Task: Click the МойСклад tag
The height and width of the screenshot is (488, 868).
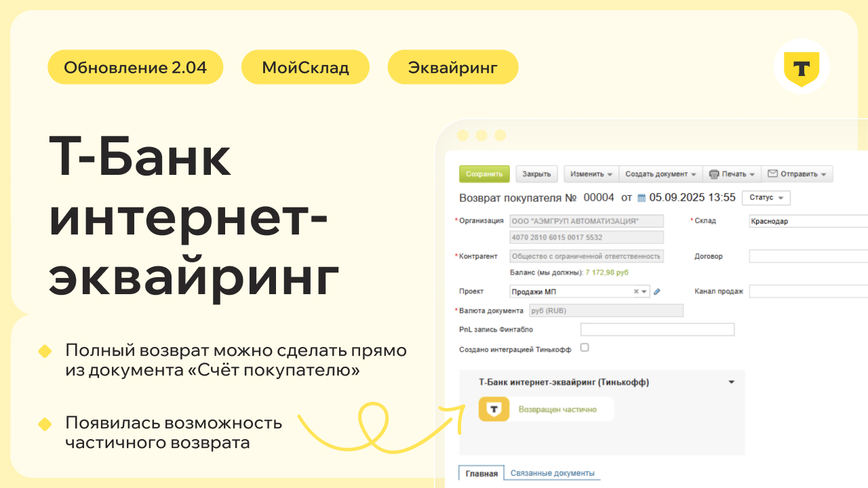Action: click(305, 67)
